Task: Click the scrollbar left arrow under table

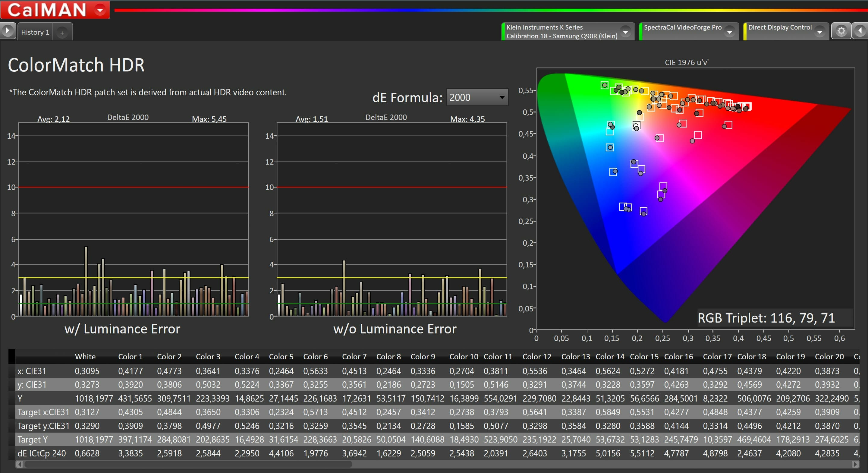Action: (x=20, y=464)
